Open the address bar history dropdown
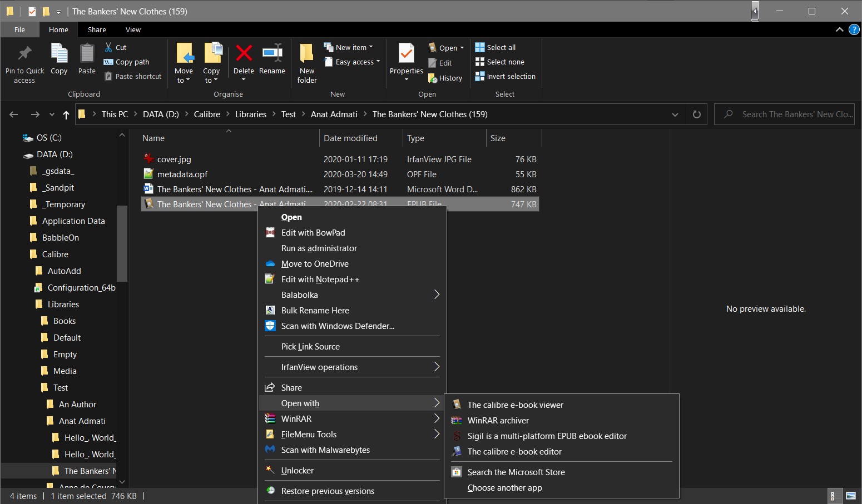The height and width of the screenshot is (504, 862). tap(675, 114)
